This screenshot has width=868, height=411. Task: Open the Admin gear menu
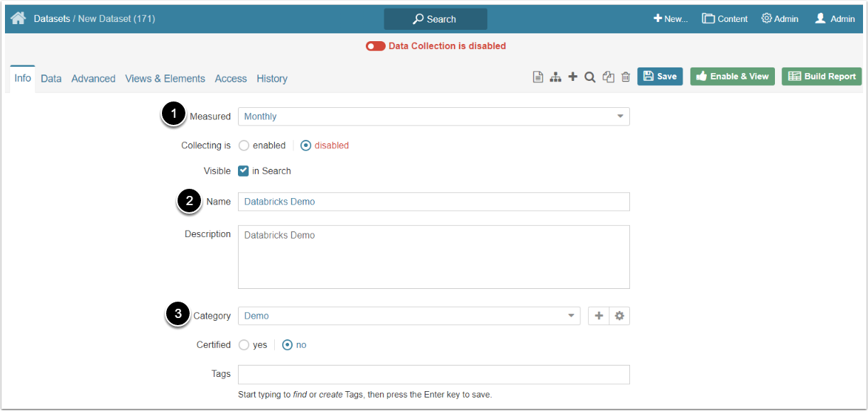pyautogui.click(x=780, y=19)
